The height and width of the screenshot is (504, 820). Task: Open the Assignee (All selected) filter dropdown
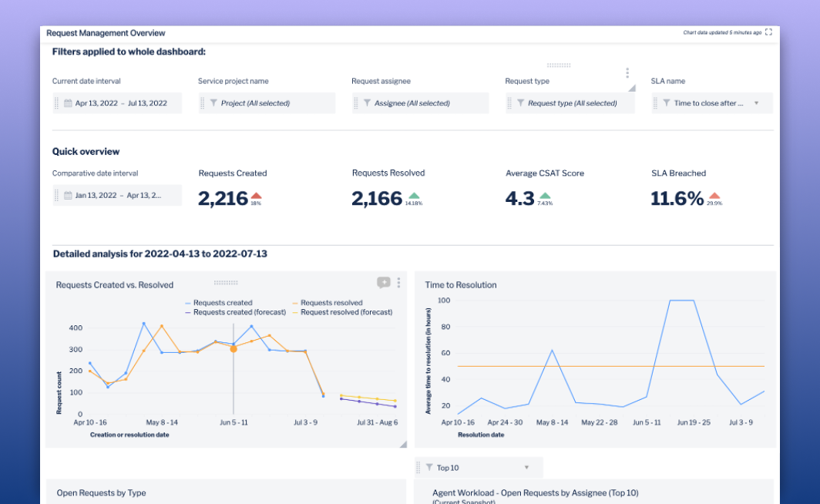tap(421, 103)
